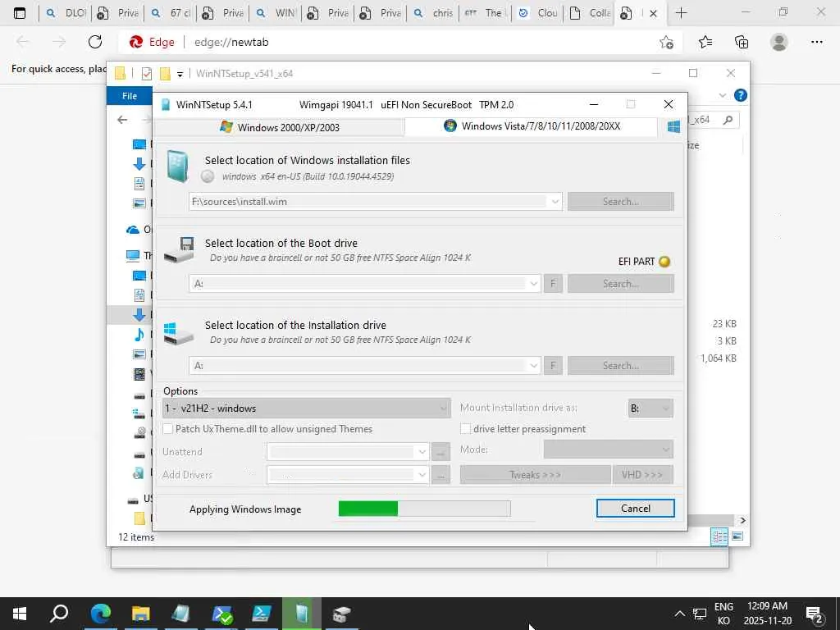Click the Windows logo icon beside the tabs

point(673,126)
